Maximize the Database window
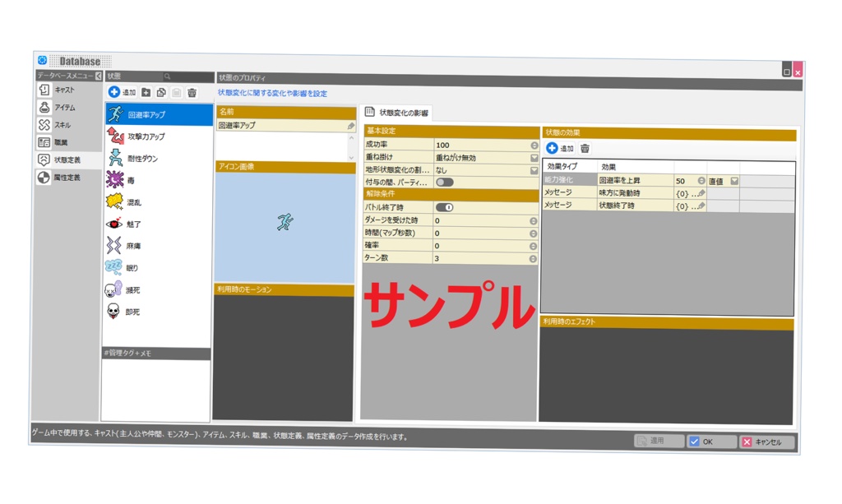The image size is (842, 504). 787,72
